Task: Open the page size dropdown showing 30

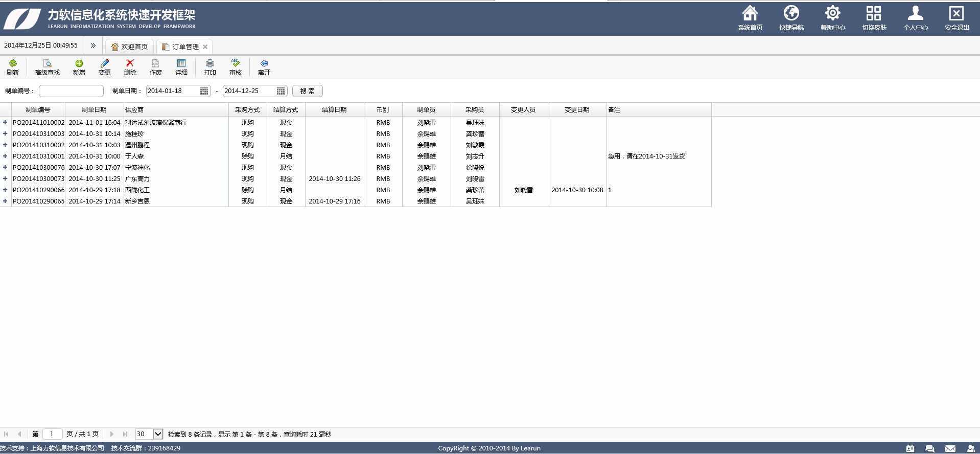Action: (x=149, y=434)
